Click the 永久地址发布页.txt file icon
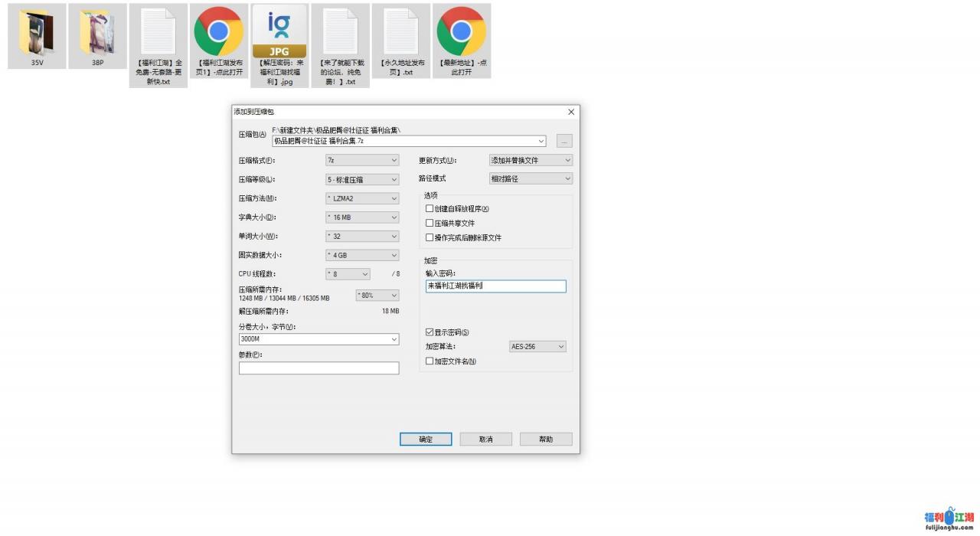The image size is (980, 536). coord(400,32)
